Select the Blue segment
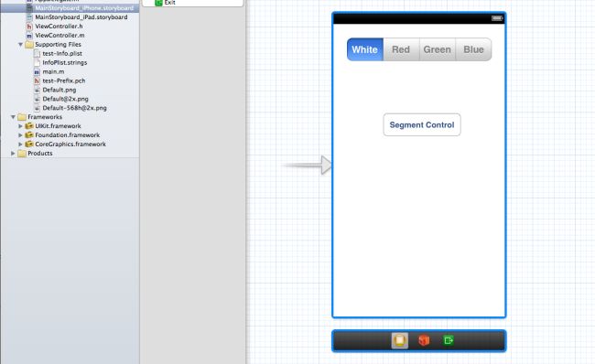 click(473, 49)
